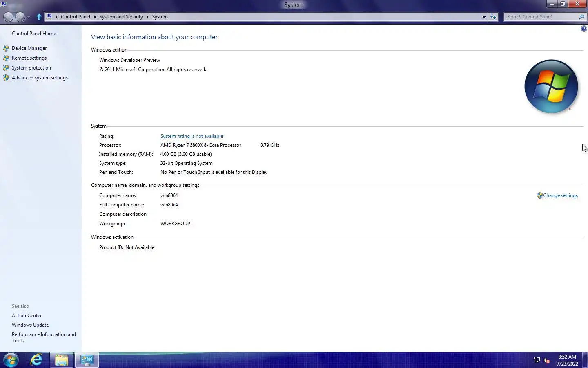This screenshot has height=368, width=588.
Task: Click the Windows logo image
Action: point(551,86)
